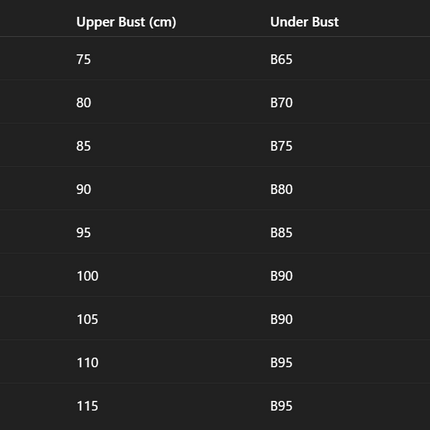Viewport: 430px width, 430px height.
Task: Click B90 in the 105 upper bust row
Action: tap(281, 319)
